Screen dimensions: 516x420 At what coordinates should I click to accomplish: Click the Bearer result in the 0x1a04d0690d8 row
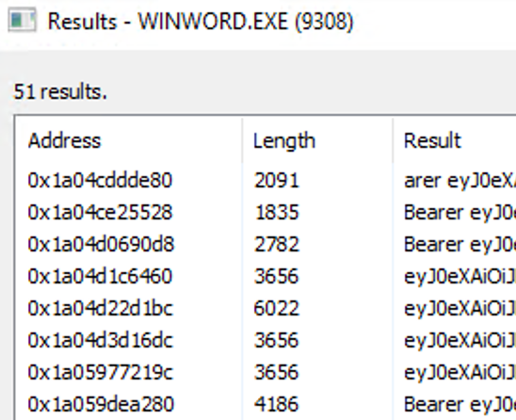tap(460, 244)
